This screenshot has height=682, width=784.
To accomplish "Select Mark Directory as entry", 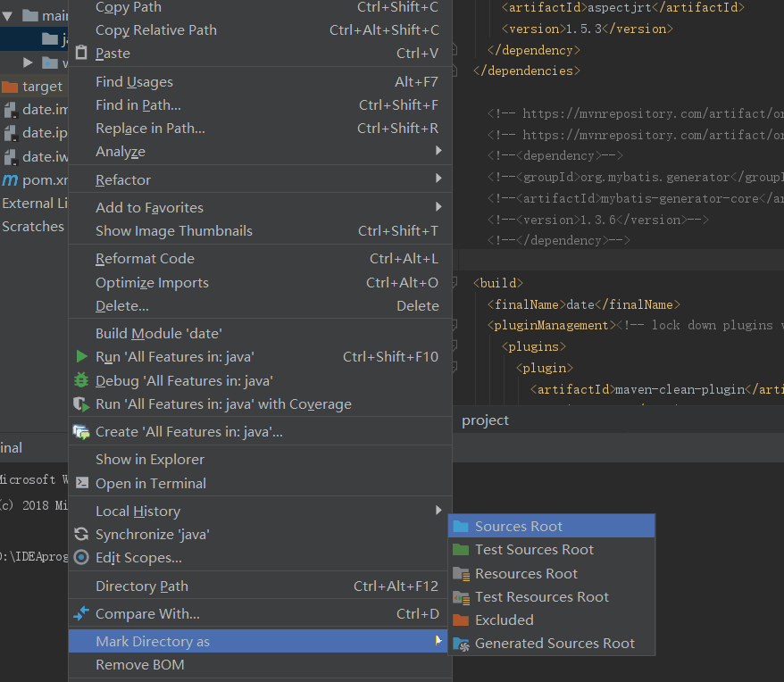I will pyautogui.click(x=258, y=641).
